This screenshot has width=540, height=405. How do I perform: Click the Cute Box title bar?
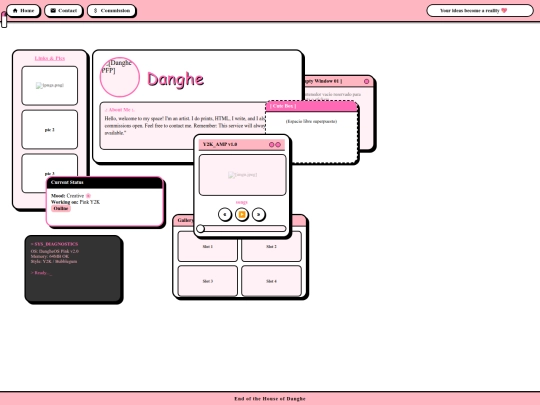[x=311, y=106]
